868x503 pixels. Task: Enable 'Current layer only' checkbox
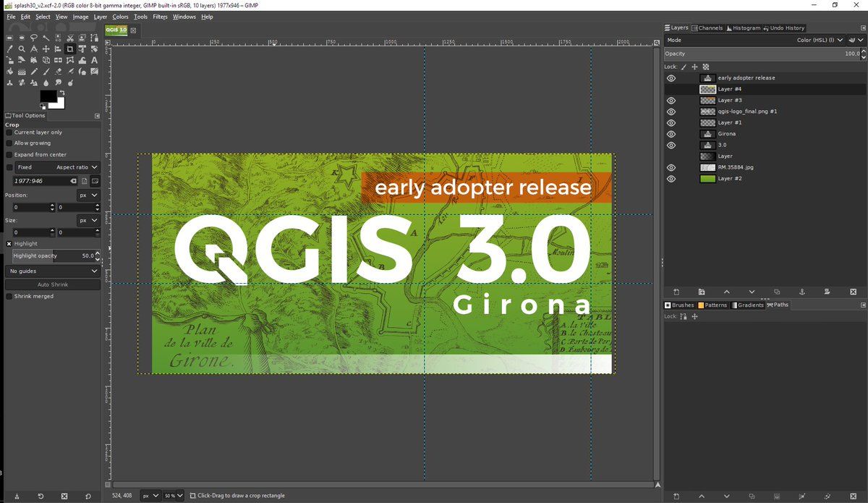click(x=9, y=132)
